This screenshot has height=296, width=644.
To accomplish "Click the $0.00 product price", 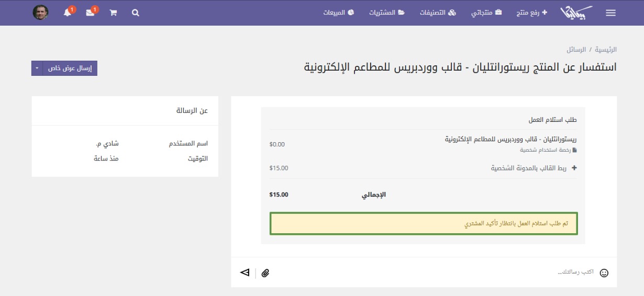I will 277,144.
